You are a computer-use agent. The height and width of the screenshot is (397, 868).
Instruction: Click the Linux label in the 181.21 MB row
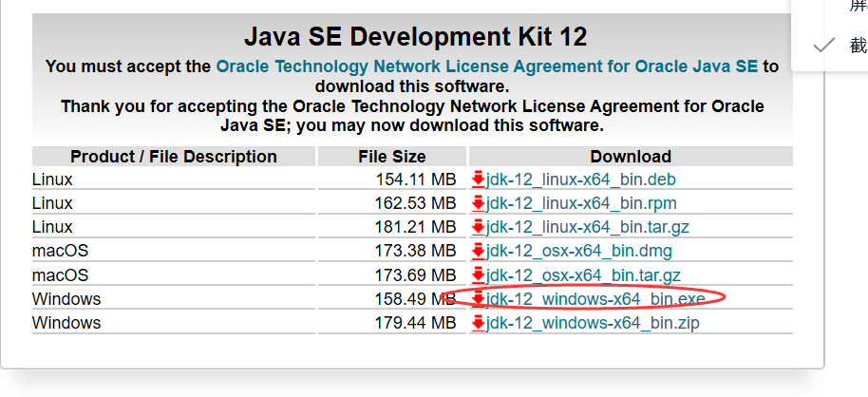pyautogui.click(x=52, y=227)
